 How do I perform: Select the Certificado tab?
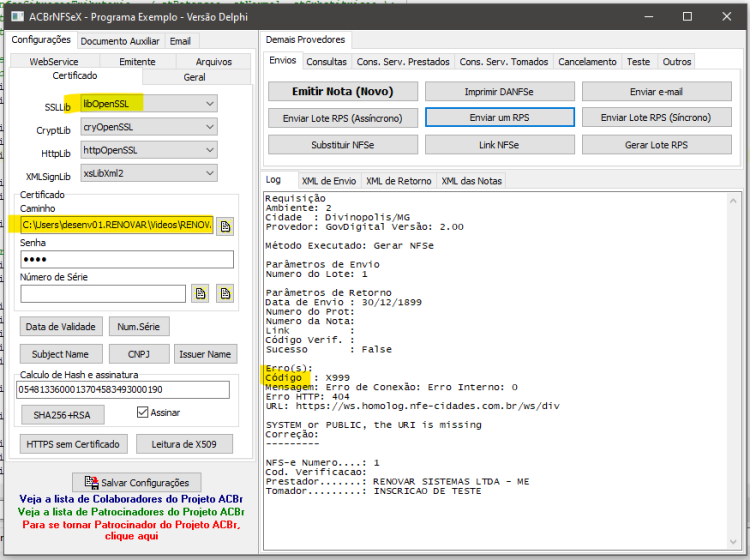[x=75, y=76]
